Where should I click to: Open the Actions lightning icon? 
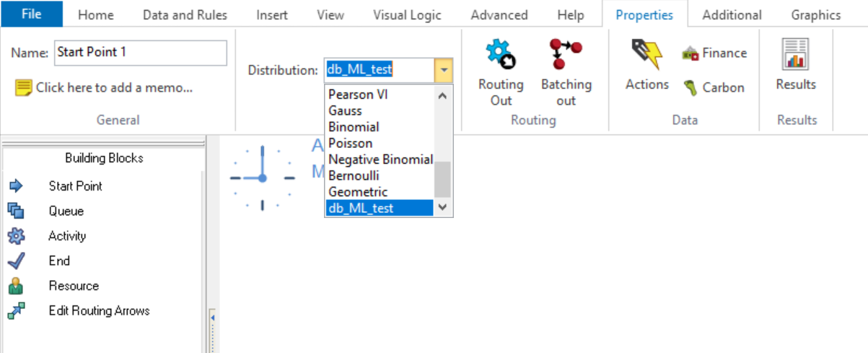(647, 66)
